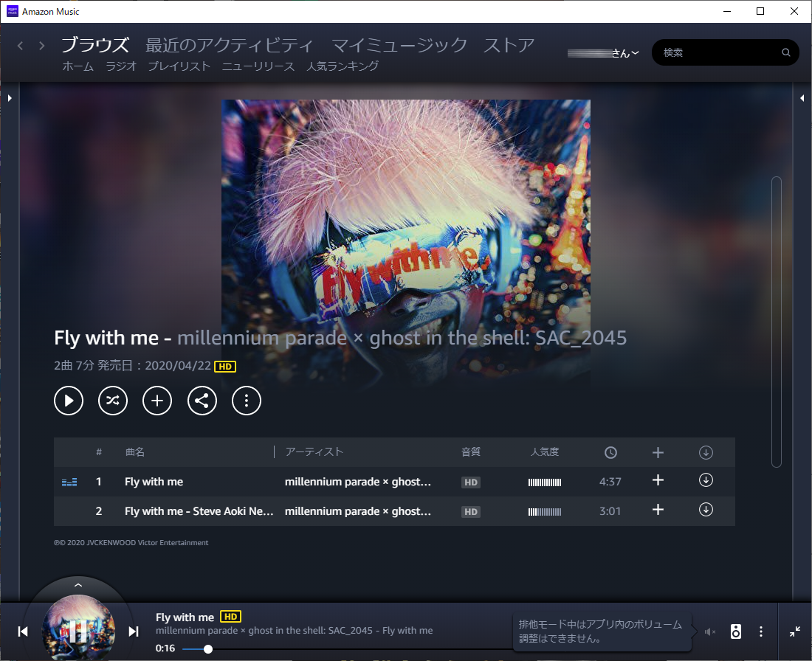Sort by the 音質 column header
Screen dimensions: 812x661
[471, 452]
